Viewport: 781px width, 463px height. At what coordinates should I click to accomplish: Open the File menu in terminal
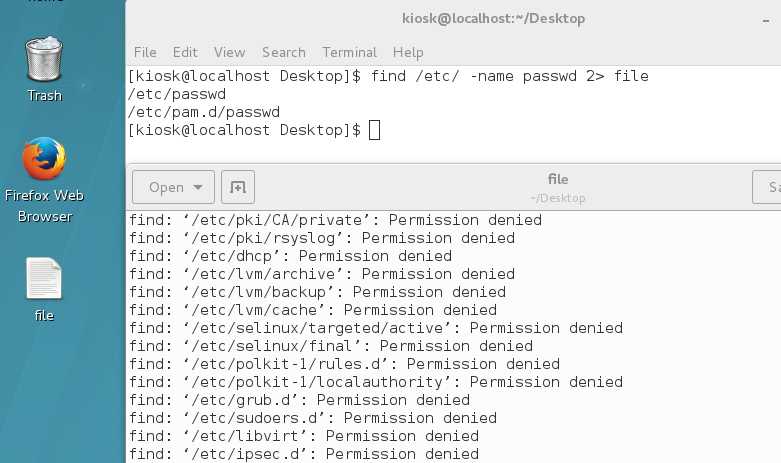(145, 52)
